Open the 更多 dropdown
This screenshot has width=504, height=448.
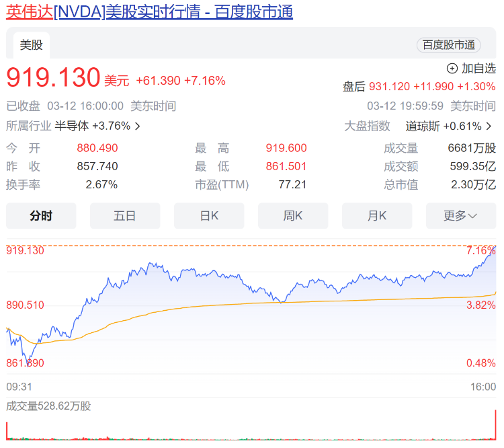click(461, 216)
